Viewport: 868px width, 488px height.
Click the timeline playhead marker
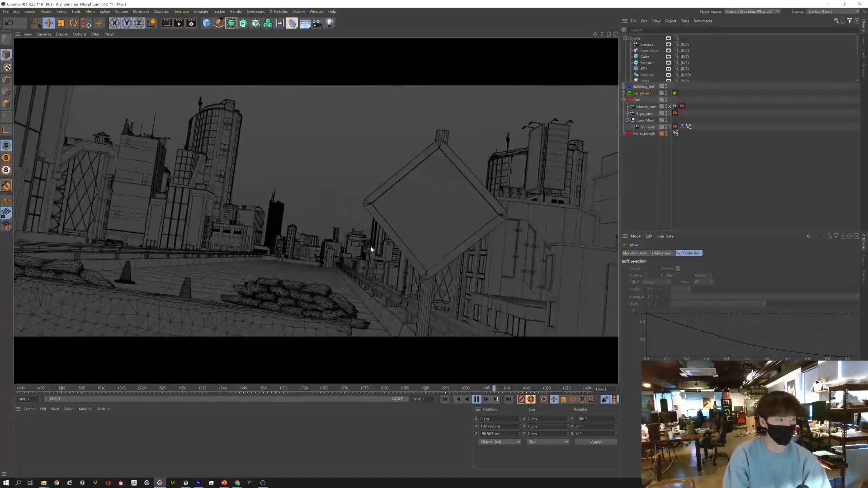494,388
